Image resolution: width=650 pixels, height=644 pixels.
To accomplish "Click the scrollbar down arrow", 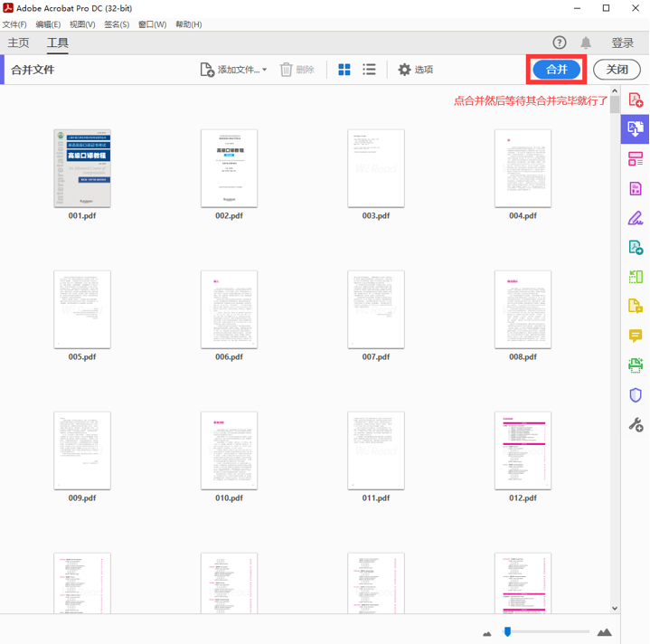I will tap(615, 609).
